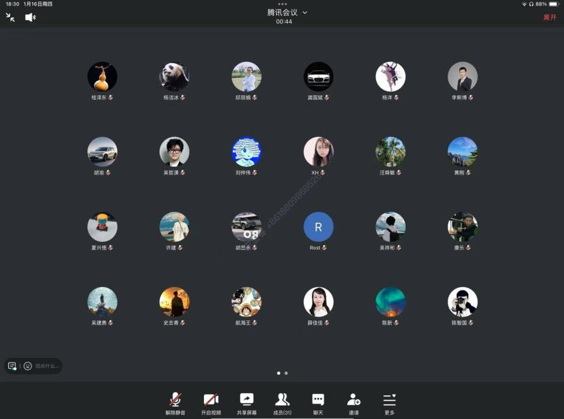Toggle the speaker audio output icon
Image resolution: width=564 pixels, height=419 pixels.
[x=30, y=17]
